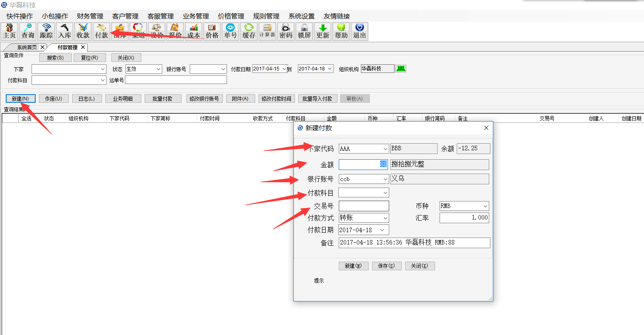The height and width of the screenshot is (335, 644).
Task: Click the 交易号 input field in the dialog
Action: (x=364, y=206)
